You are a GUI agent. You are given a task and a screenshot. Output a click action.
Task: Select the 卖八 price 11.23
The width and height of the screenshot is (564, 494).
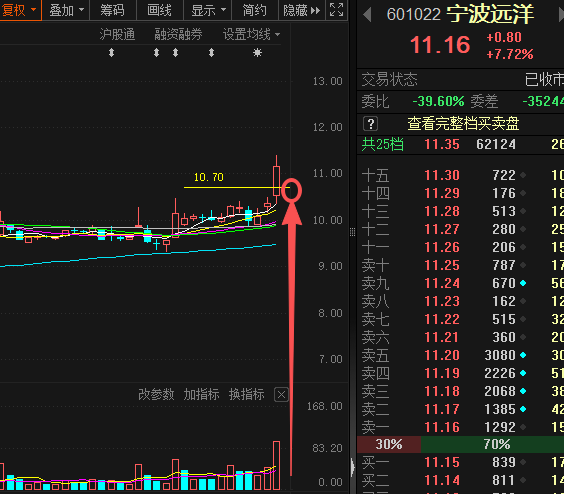pyautogui.click(x=442, y=301)
